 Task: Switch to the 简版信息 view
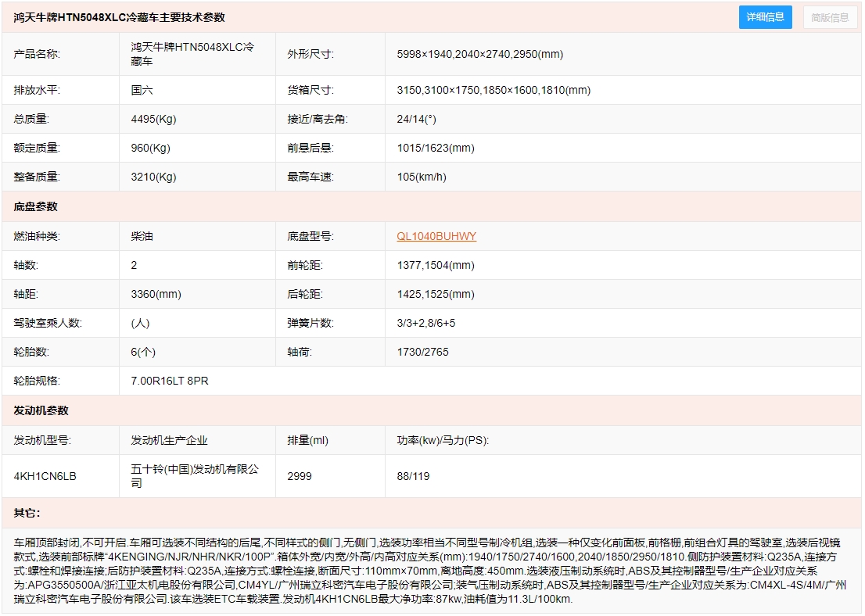pos(830,18)
